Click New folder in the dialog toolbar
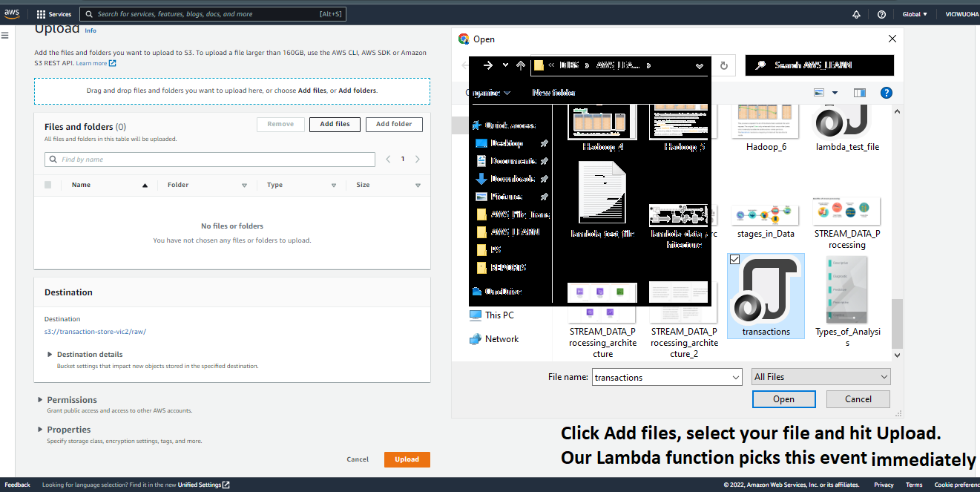The image size is (980, 492). pyautogui.click(x=553, y=93)
